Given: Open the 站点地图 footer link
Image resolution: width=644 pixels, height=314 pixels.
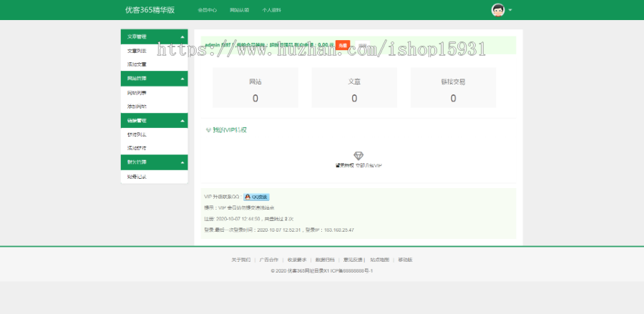Looking at the screenshot, I should tap(379, 260).
